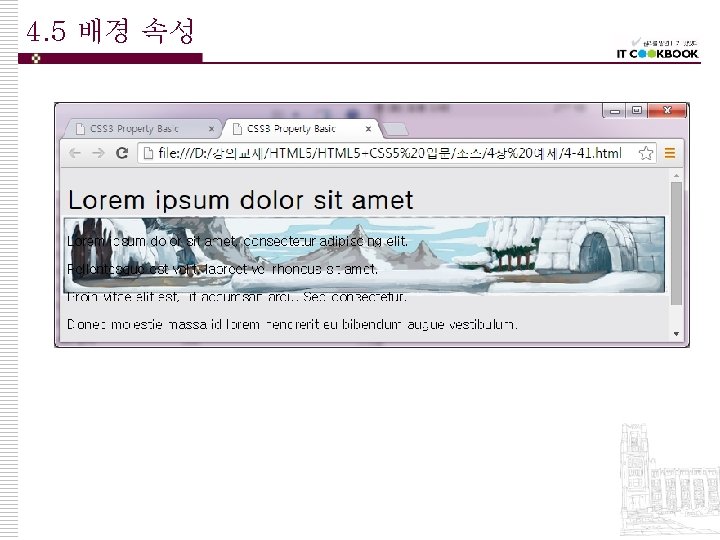720x540 pixels.
Task: Click the scrollbar up arrow
Action: [x=676, y=175]
